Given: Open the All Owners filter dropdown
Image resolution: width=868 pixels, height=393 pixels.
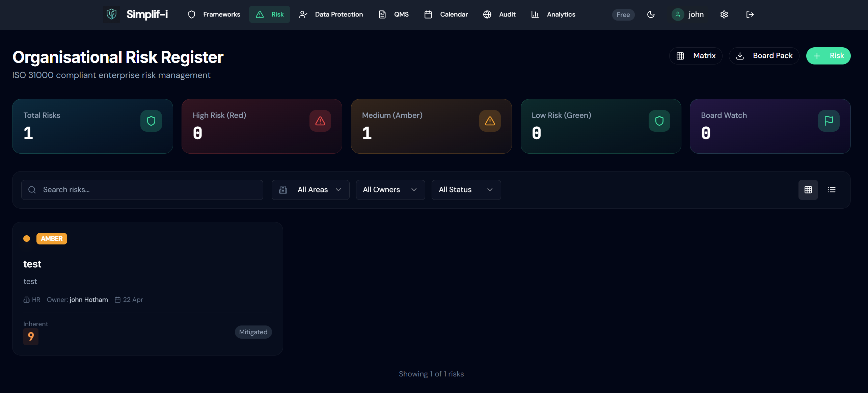Looking at the screenshot, I should coord(390,190).
